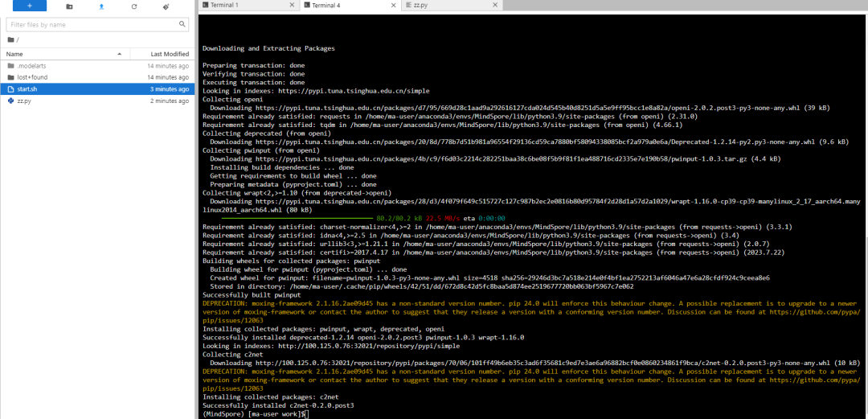Click the folder icon next to .modelarts
The height and width of the screenshot is (419, 868).
point(11,65)
